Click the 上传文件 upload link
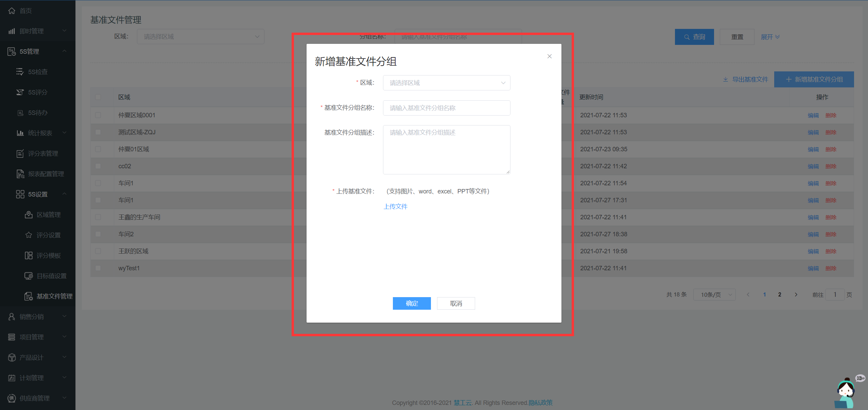The image size is (868, 410). pos(395,206)
